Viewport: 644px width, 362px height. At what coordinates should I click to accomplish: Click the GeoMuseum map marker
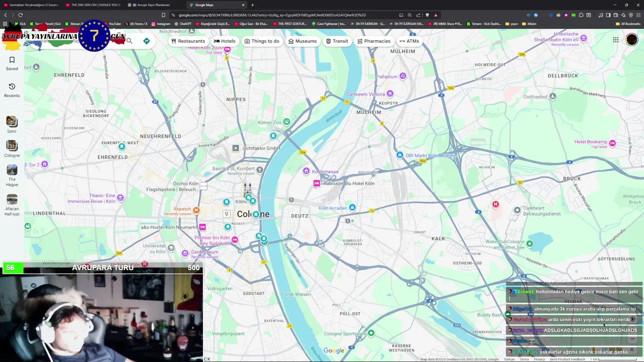coord(185,253)
